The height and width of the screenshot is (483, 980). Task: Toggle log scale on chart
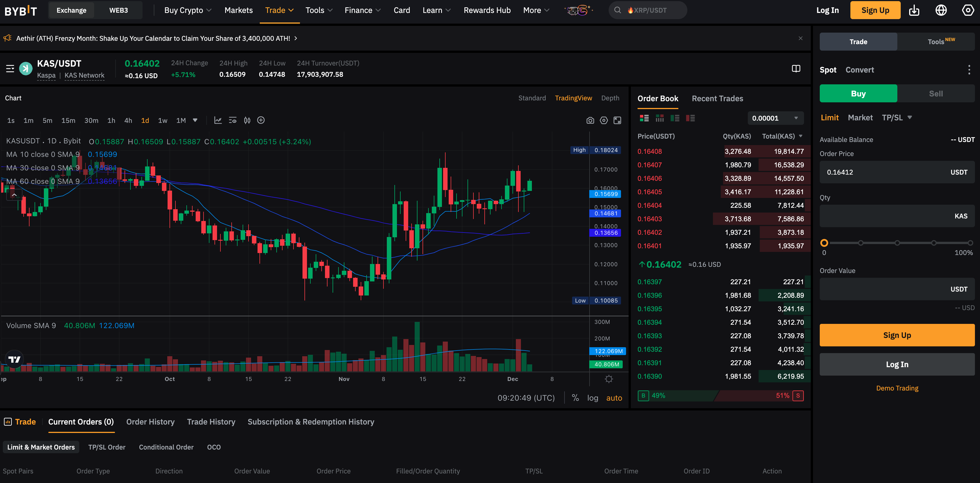pyautogui.click(x=592, y=398)
